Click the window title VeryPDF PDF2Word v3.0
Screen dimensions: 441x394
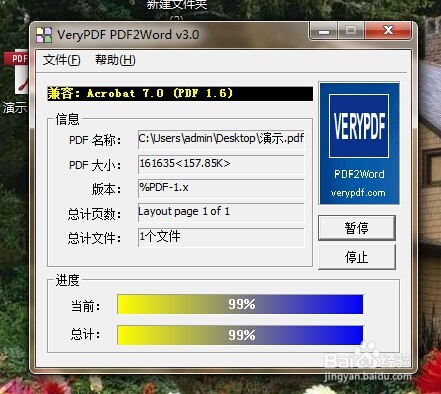[x=128, y=35]
